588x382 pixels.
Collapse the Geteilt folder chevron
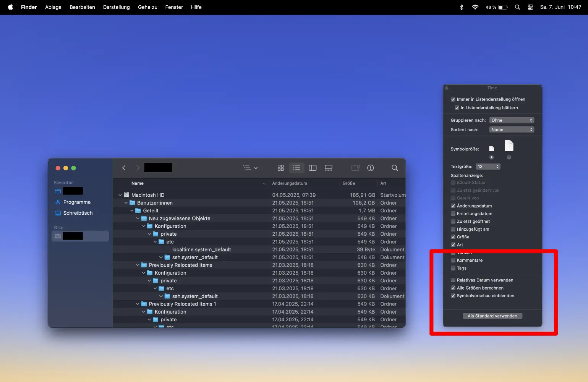132,210
